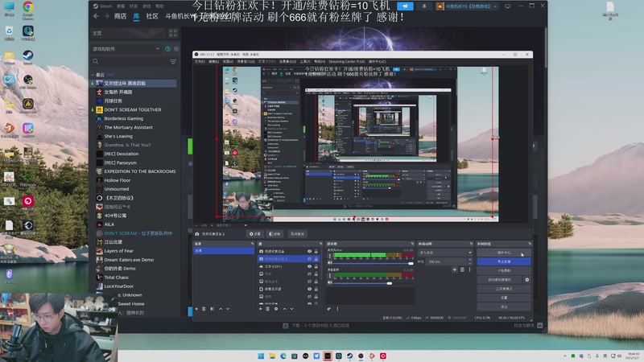
Task: Open Steam library games and software dropdown
Action: [126, 49]
